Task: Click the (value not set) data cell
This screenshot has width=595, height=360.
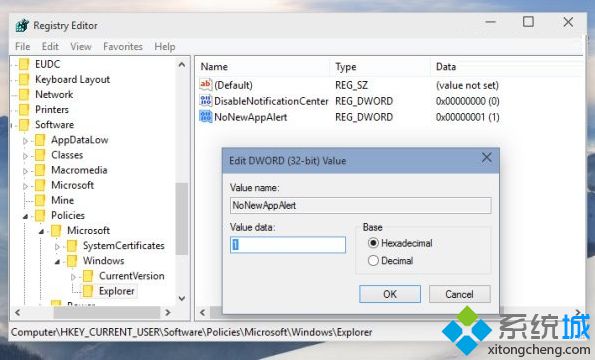Action: point(467,85)
